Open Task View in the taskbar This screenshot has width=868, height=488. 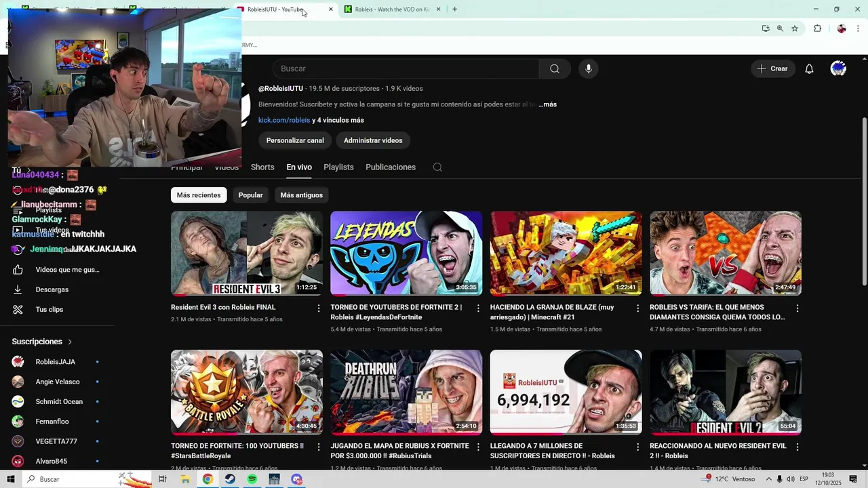click(163, 479)
